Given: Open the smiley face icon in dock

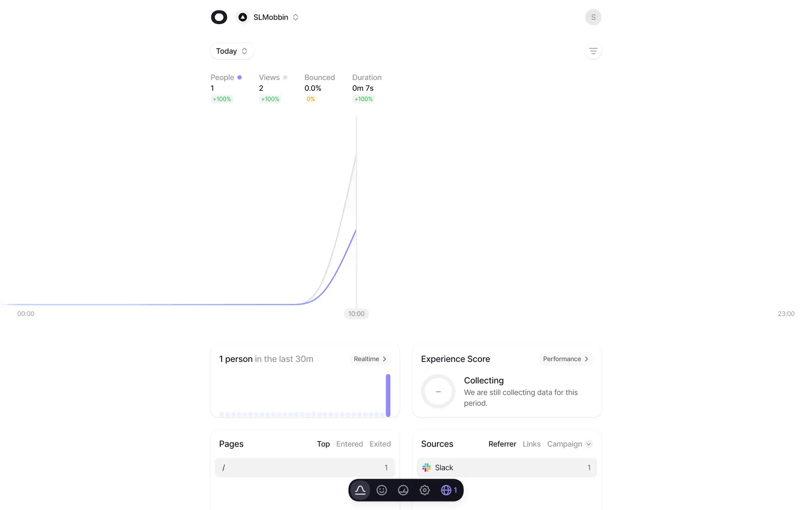Looking at the screenshot, I should (381, 490).
